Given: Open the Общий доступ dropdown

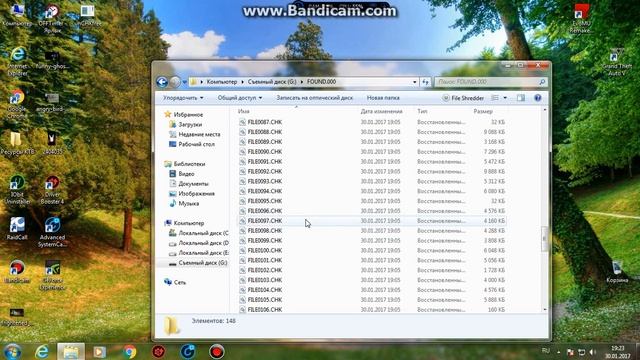Looking at the screenshot, I should [240, 98].
